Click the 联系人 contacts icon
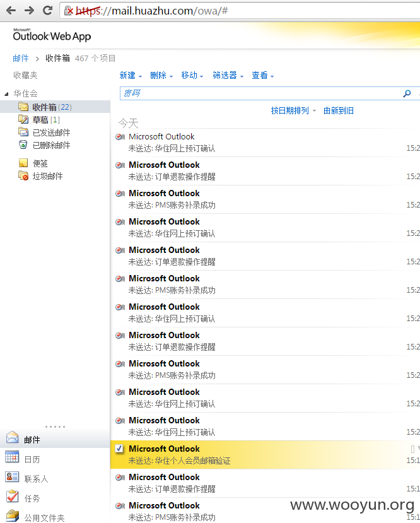 [x=13, y=477]
